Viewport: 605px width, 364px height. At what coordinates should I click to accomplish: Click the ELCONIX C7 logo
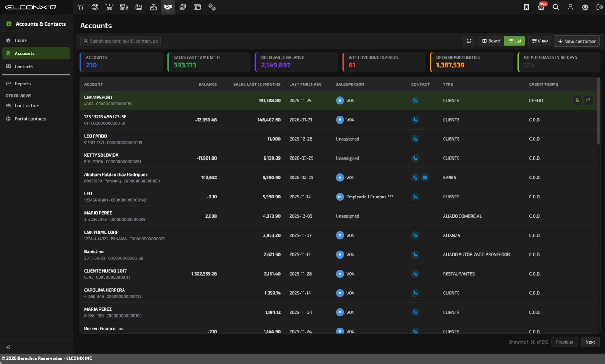31,7
